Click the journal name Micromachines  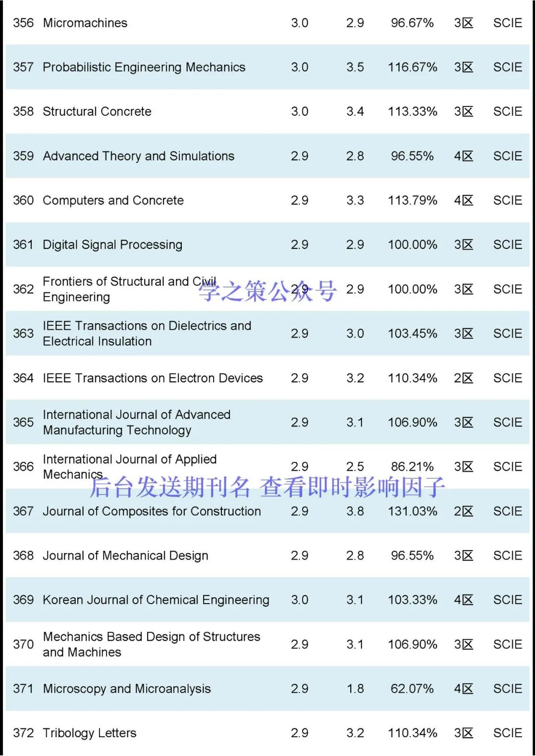coord(85,23)
